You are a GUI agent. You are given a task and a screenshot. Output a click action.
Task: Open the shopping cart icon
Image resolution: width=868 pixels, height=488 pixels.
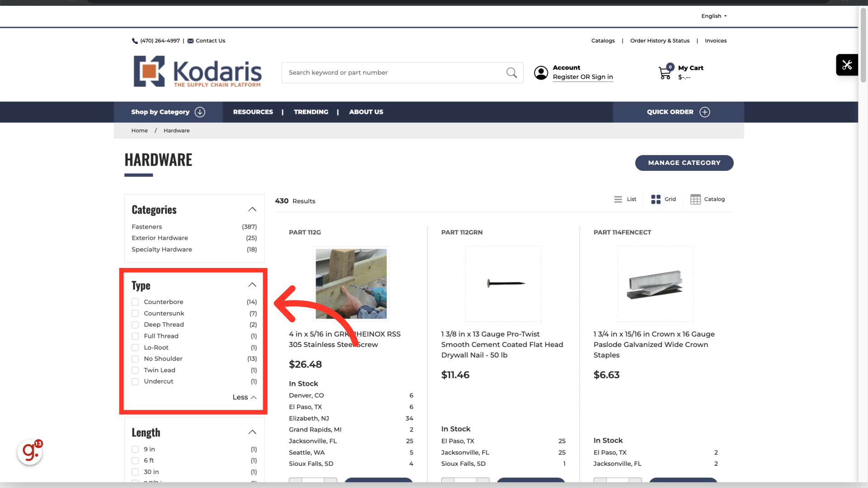pos(665,73)
